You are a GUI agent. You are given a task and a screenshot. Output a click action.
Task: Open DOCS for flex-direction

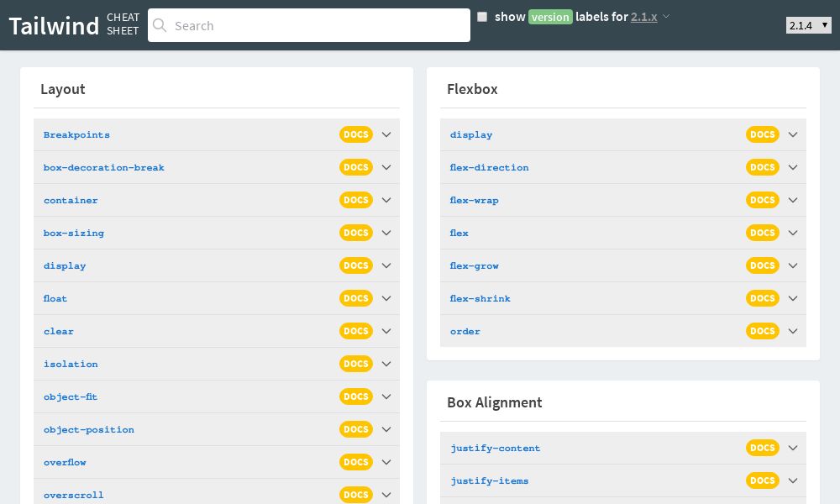(762, 167)
